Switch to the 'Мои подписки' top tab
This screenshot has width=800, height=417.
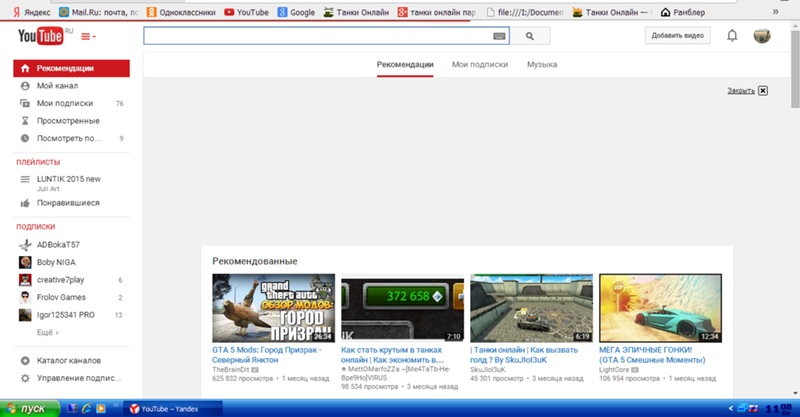tap(480, 65)
